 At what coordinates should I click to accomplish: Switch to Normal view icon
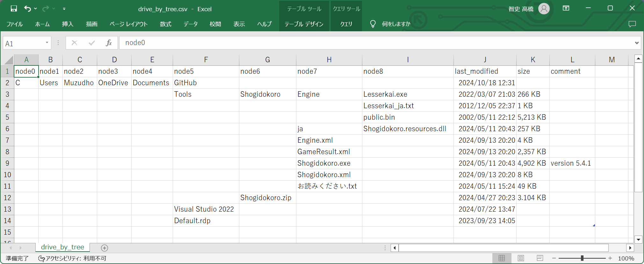502,258
